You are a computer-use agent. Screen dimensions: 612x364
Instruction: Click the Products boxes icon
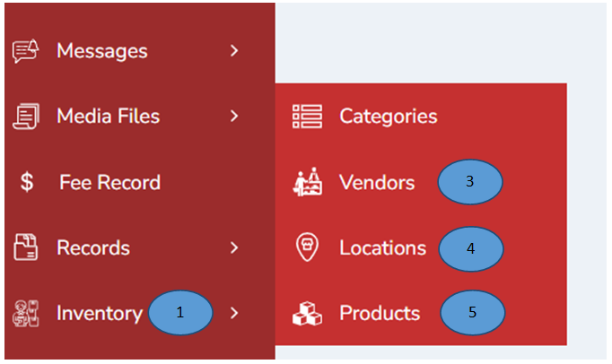308,314
